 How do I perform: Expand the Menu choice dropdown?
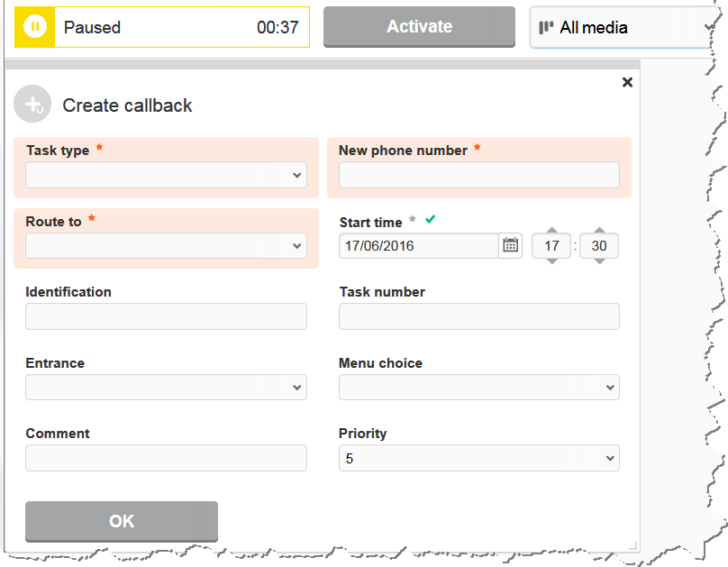(478, 388)
